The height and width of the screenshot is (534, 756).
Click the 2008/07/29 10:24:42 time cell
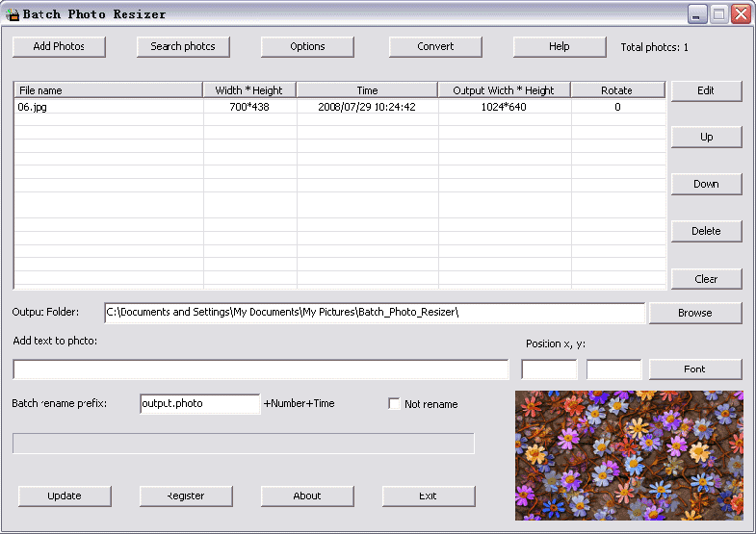pyautogui.click(x=367, y=107)
